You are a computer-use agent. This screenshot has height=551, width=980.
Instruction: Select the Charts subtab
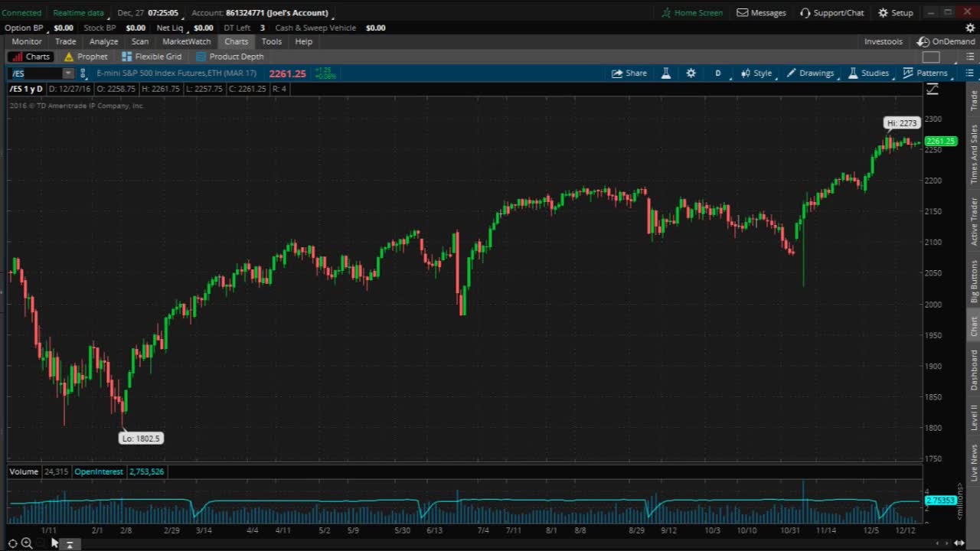click(x=31, y=57)
